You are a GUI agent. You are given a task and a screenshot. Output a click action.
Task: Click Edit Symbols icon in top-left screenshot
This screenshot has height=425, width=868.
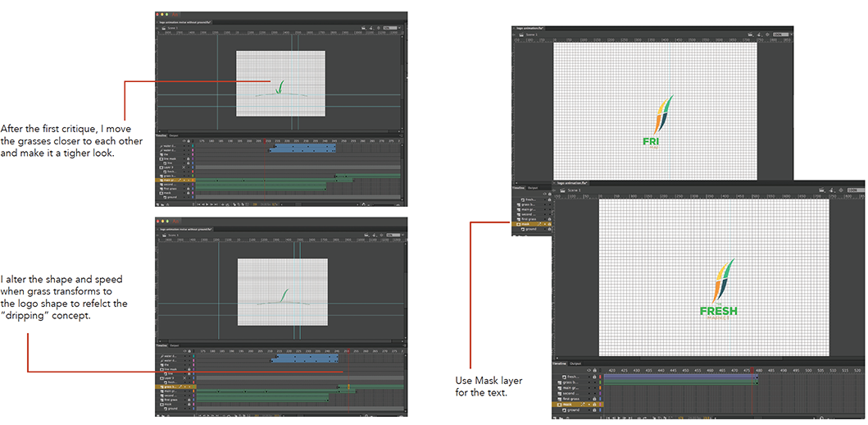(370, 28)
